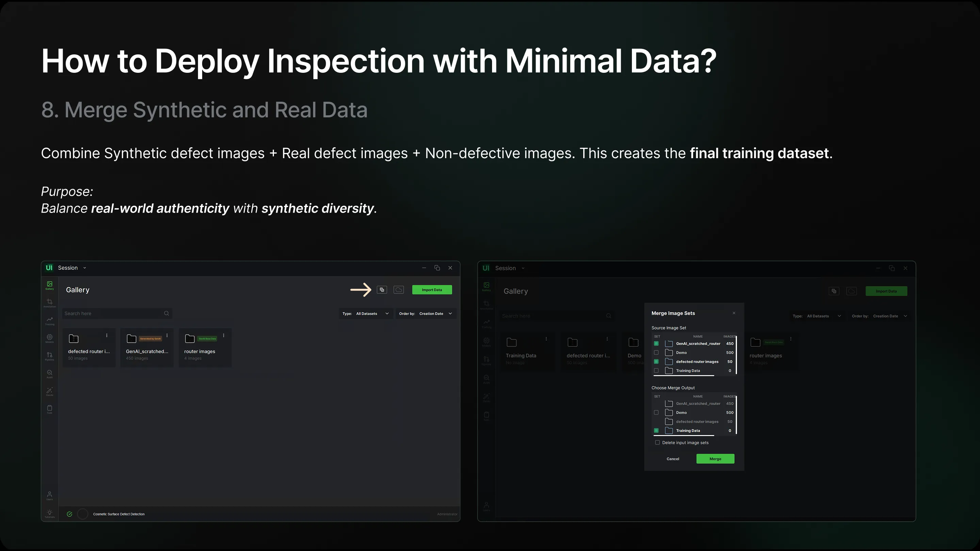The height and width of the screenshot is (551, 980).
Task: Open three-dot menu on left window's router images card
Action: tap(224, 335)
